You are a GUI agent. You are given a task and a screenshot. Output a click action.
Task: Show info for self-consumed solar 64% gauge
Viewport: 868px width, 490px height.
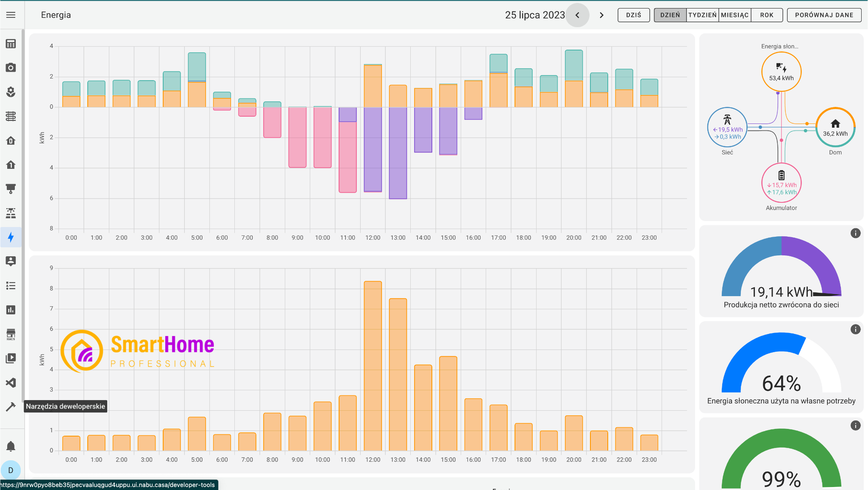coord(855,330)
